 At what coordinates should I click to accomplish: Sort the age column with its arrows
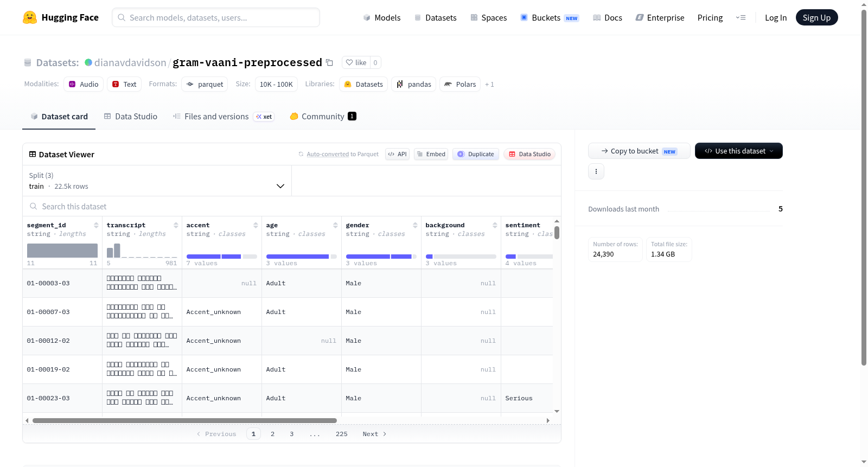point(335,225)
